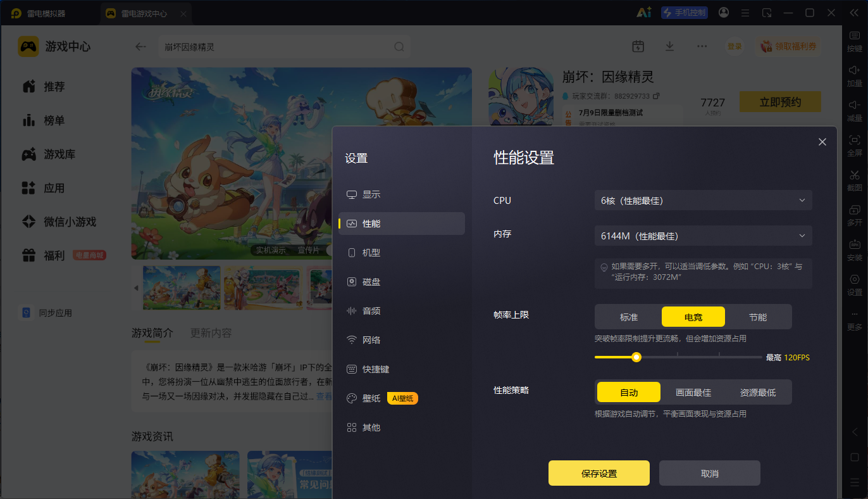Viewport: 868px width, 499px height.
Task: Open calendar reservation icon in top bar
Action: point(638,46)
